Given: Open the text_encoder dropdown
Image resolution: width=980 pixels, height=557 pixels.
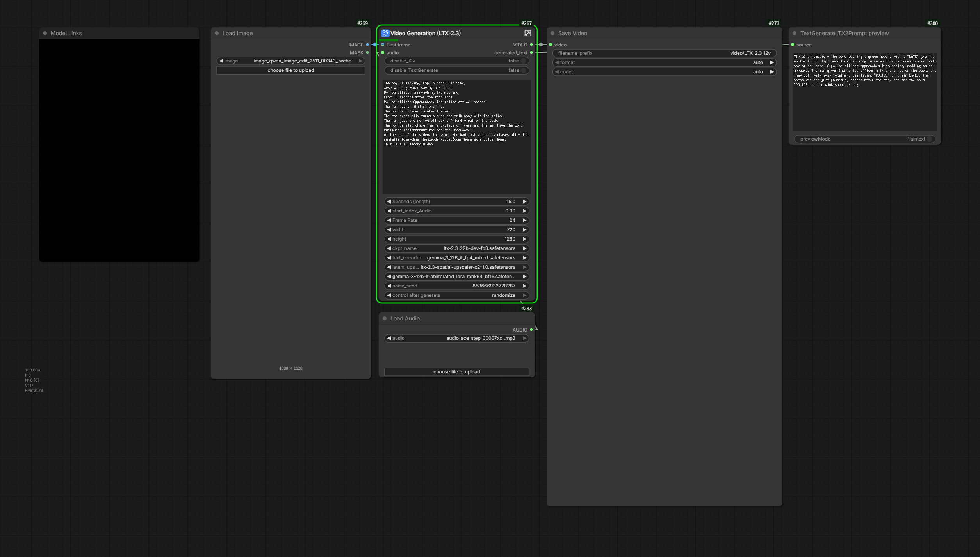Looking at the screenshot, I should click(x=456, y=258).
